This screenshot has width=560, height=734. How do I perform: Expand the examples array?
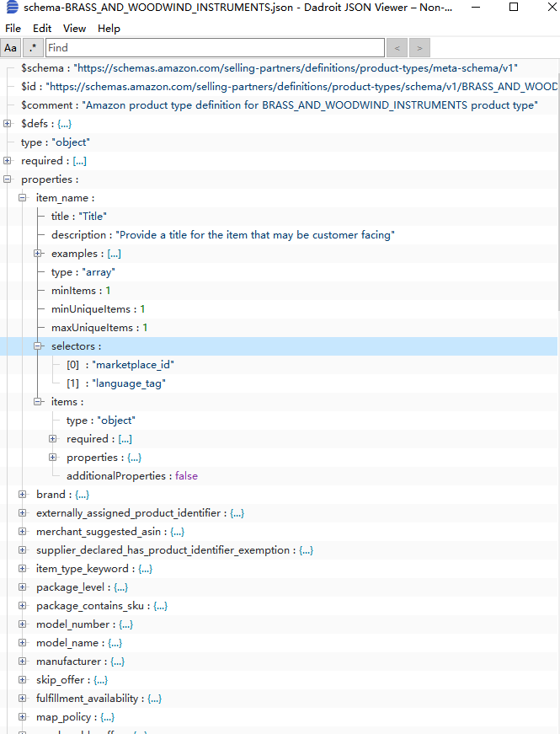click(x=38, y=254)
